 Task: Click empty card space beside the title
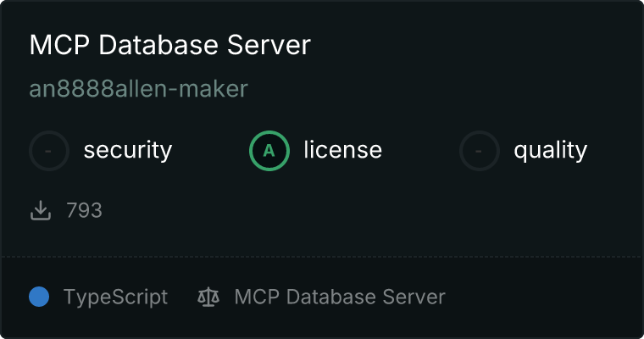click(x=475, y=45)
